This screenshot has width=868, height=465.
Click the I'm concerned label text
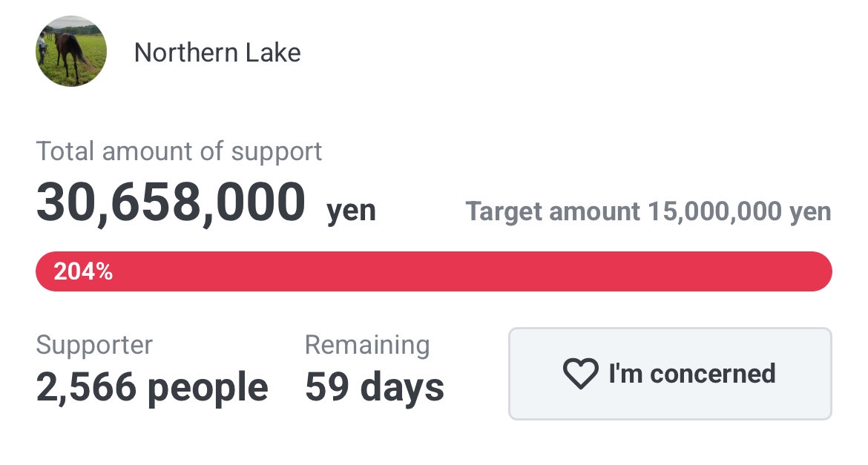pyautogui.click(x=692, y=374)
